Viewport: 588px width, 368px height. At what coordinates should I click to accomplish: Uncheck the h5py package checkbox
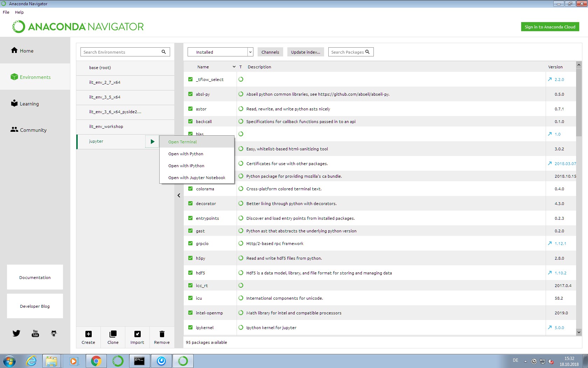pyautogui.click(x=190, y=258)
